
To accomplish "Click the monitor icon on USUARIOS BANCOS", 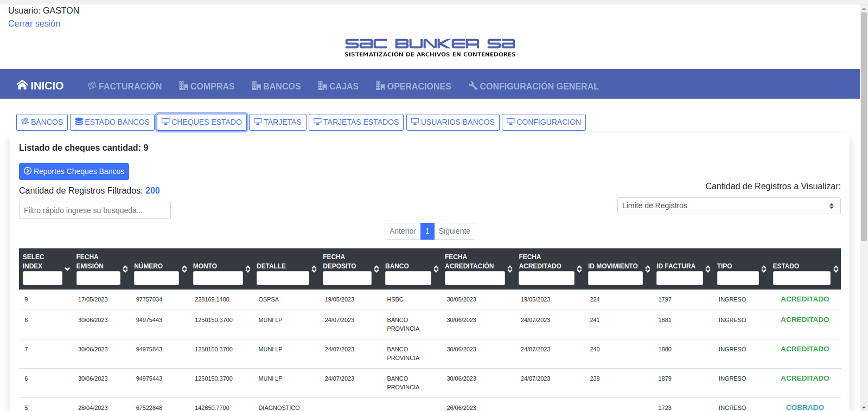I will (415, 122).
